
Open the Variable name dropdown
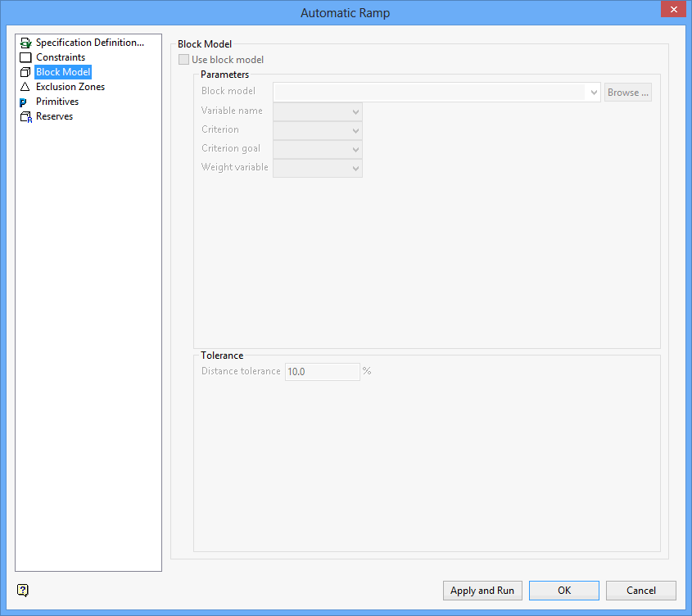coord(317,111)
